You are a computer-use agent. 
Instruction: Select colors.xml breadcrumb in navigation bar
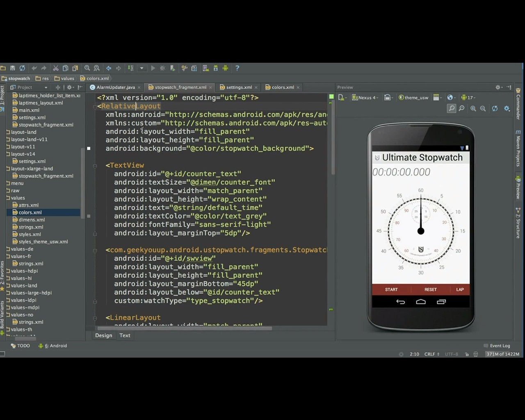point(94,78)
